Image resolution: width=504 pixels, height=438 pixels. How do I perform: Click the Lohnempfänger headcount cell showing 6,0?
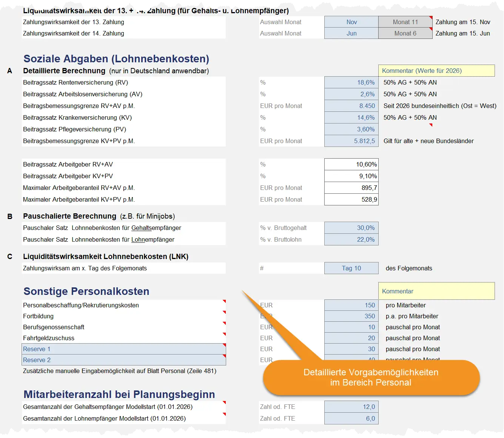pos(351,418)
